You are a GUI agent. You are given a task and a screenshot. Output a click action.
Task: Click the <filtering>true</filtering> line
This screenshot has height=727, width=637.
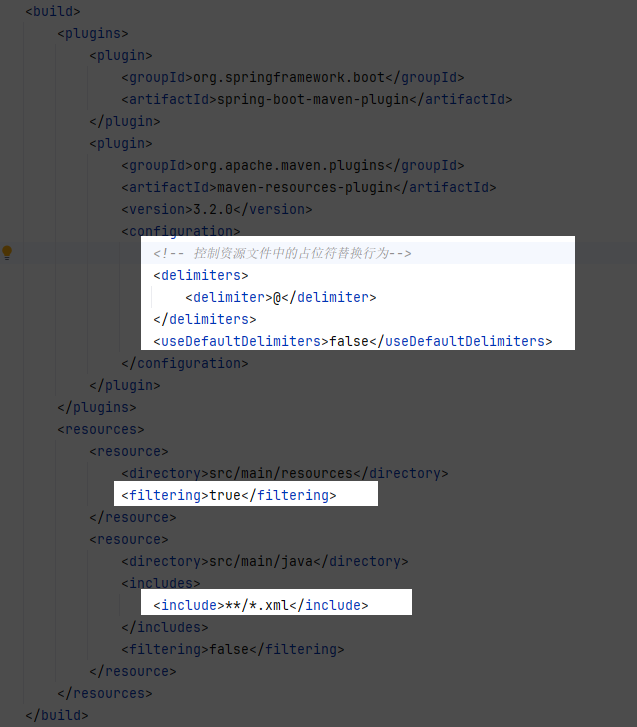(x=229, y=495)
